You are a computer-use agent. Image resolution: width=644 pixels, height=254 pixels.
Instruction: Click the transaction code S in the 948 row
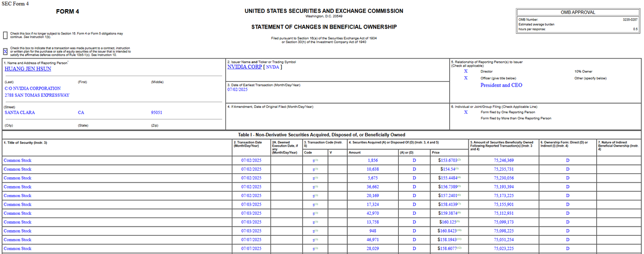click(315, 231)
